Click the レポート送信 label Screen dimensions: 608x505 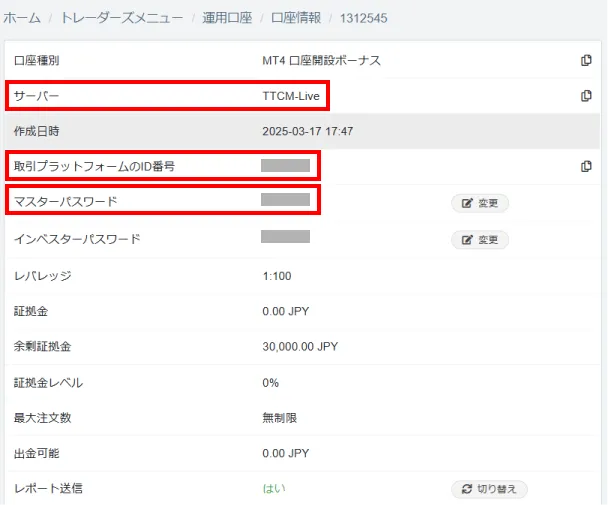pyautogui.click(x=48, y=488)
